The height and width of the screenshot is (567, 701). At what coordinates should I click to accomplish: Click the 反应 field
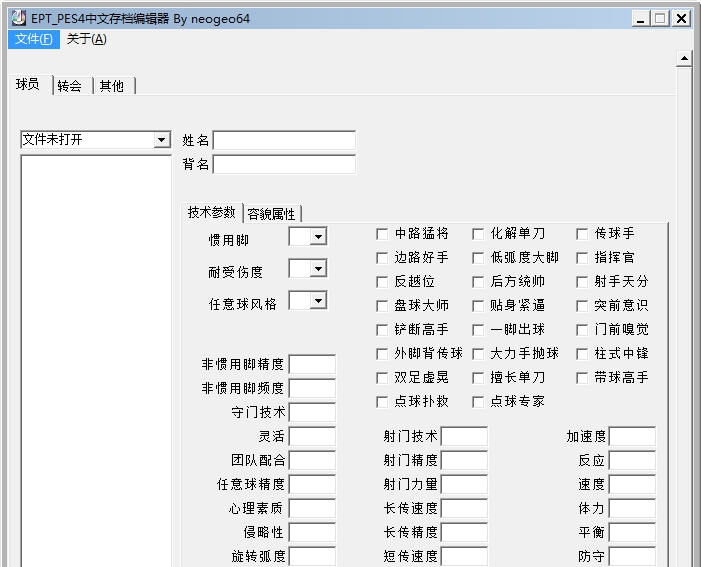pos(632,461)
